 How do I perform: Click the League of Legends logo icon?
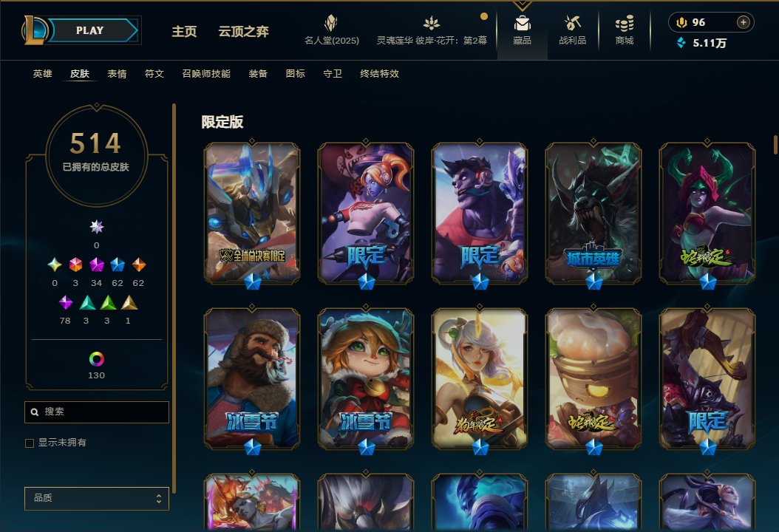click(35, 30)
